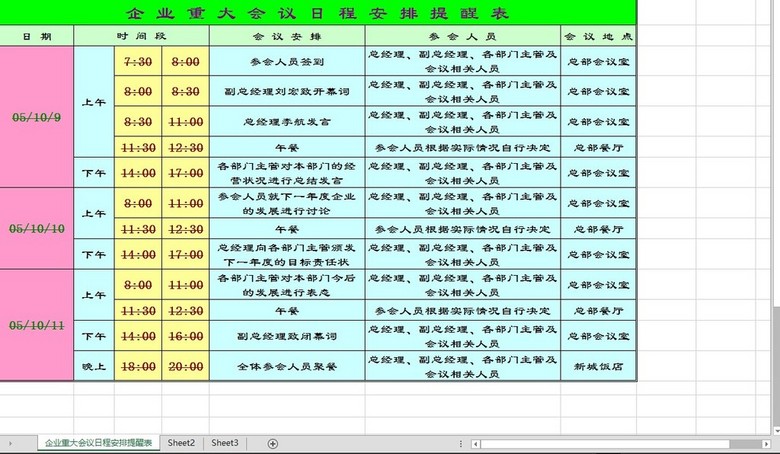Add a new sheet with the plus icon
780x454 pixels.
273,443
